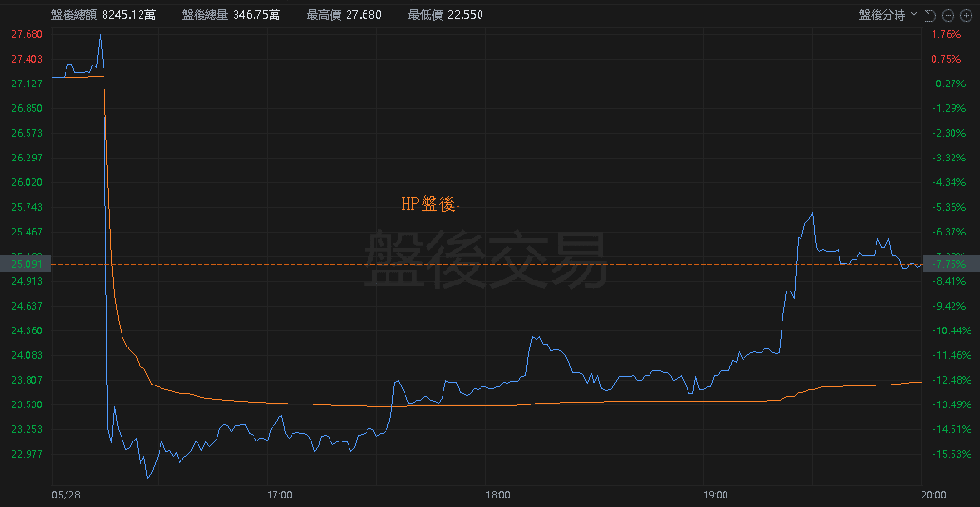Click the -10.44% percent axis label
Viewport: 980px width, 507px height.
click(950, 330)
